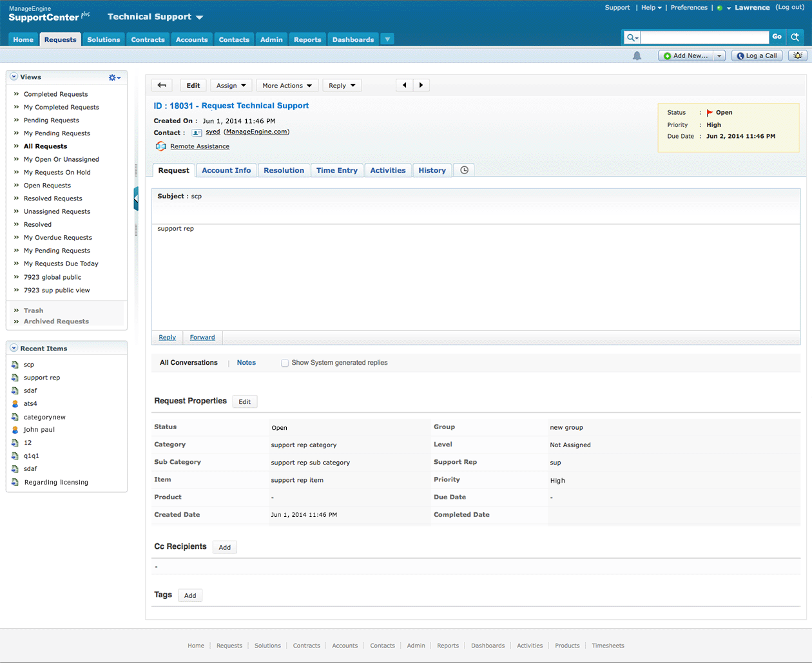
Task: Enable Show System generated replies
Action: tap(285, 363)
